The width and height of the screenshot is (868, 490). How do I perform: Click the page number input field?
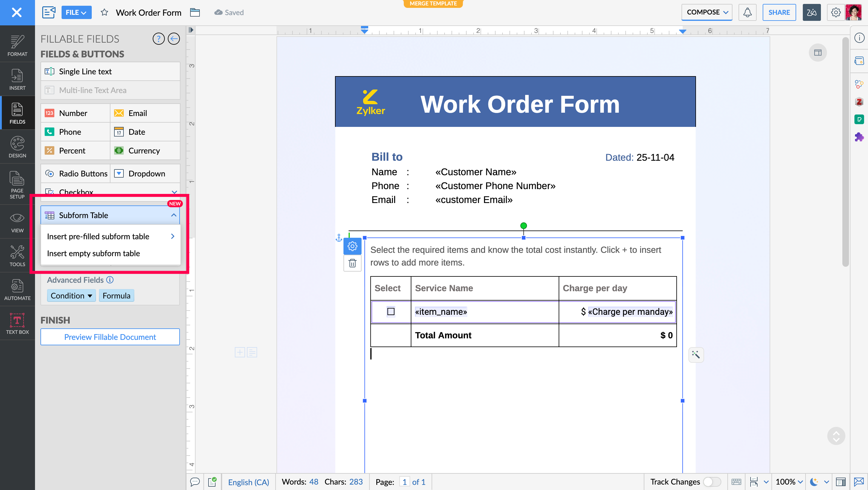[404, 482]
